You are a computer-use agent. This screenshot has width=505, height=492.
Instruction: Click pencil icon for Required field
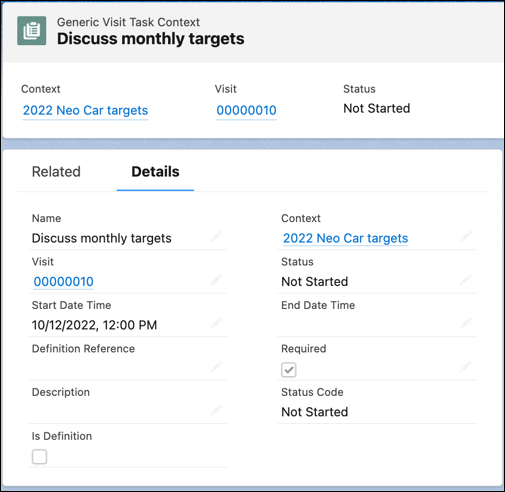(x=466, y=367)
